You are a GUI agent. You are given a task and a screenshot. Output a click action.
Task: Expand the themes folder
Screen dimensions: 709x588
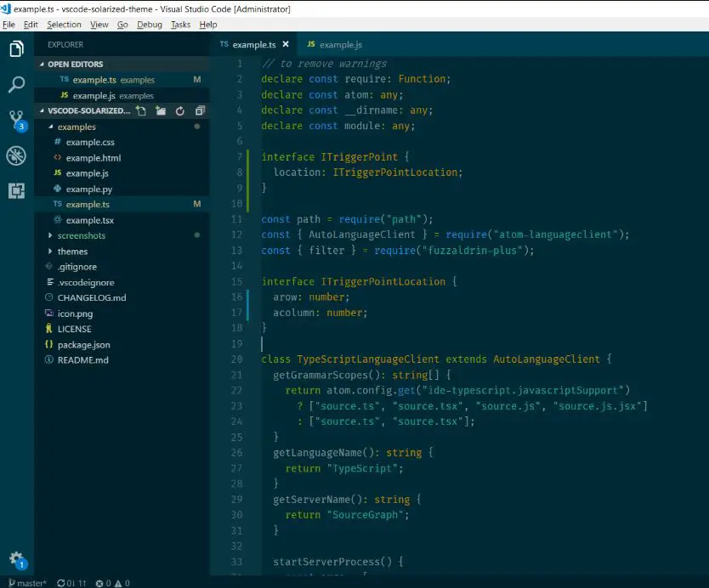pyautogui.click(x=50, y=251)
